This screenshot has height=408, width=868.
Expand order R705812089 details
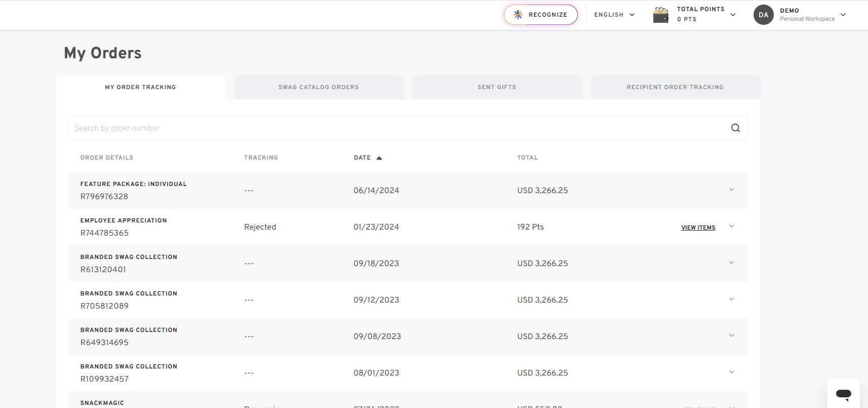(x=731, y=300)
